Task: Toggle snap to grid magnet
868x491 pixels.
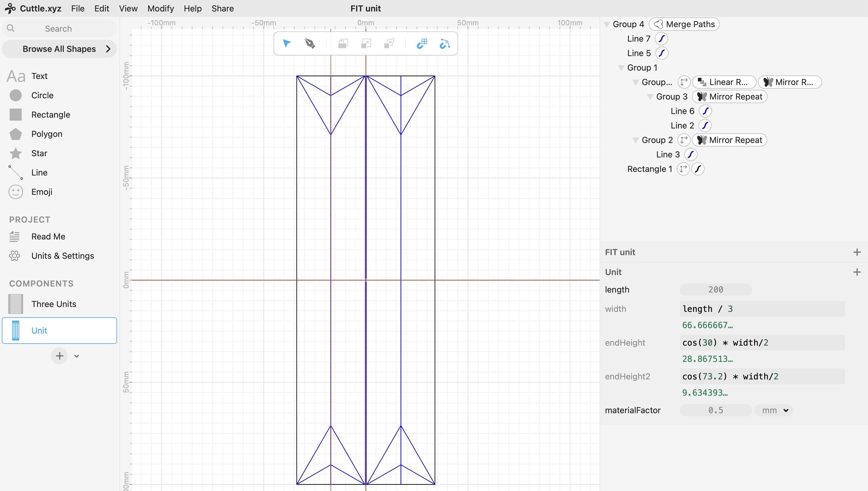Action: pos(422,43)
